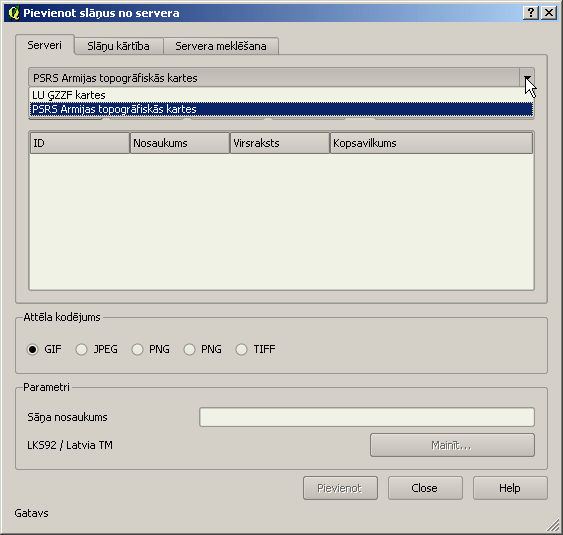Go to the Serveri tab
The width and height of the screenshot is (563, 535).
pyautogui.click(x=45, y=45)
